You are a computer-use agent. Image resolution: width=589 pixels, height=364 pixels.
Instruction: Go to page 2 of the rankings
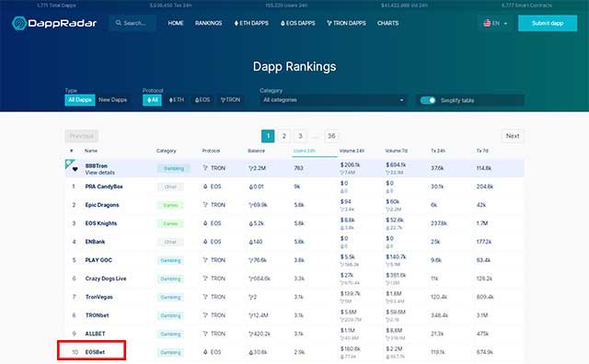(x=284, y=136)
